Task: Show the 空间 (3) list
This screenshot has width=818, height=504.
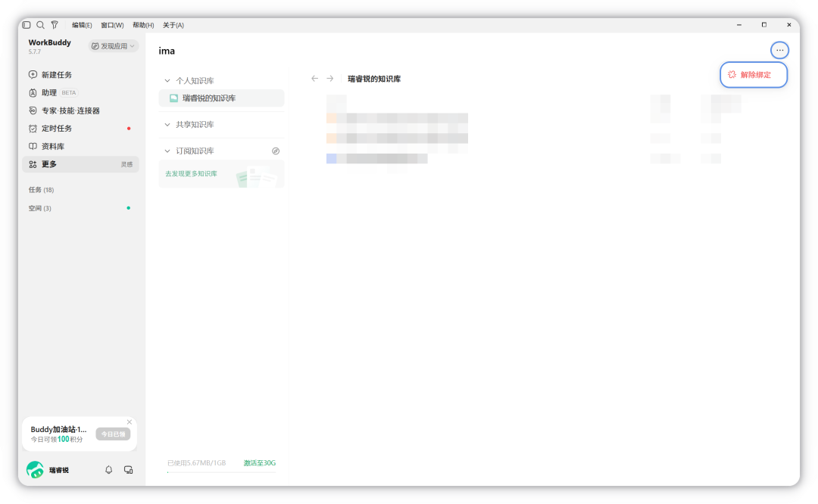Action: coord(39,208)
